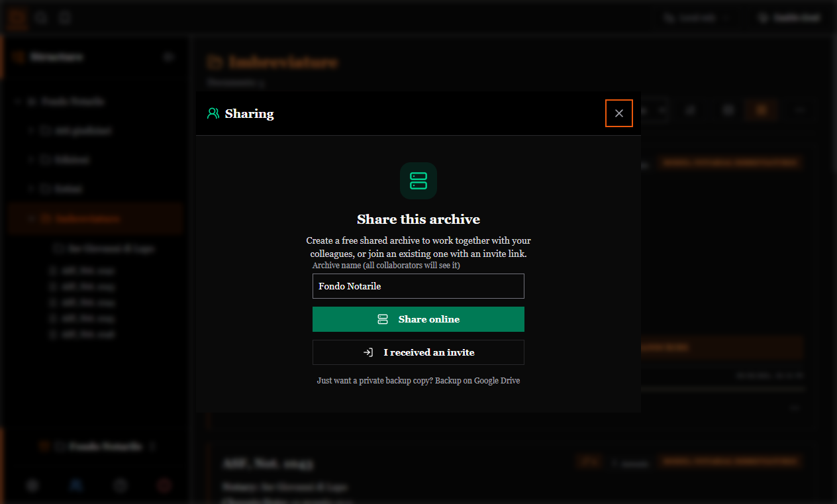Click the server icon inside Share online
The image size is (837, 504).
click(x=383, y=319)
